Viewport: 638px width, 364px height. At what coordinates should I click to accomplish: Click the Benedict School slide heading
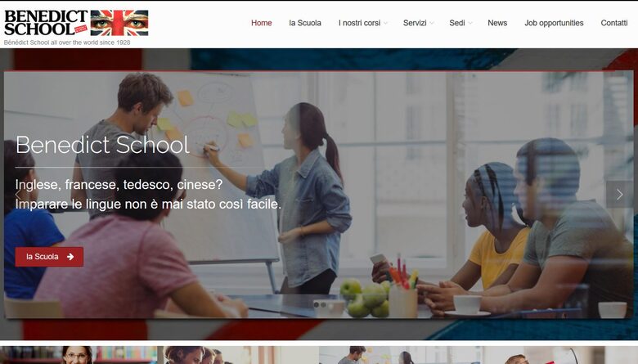pyautogui.click(x=102, y=145)
